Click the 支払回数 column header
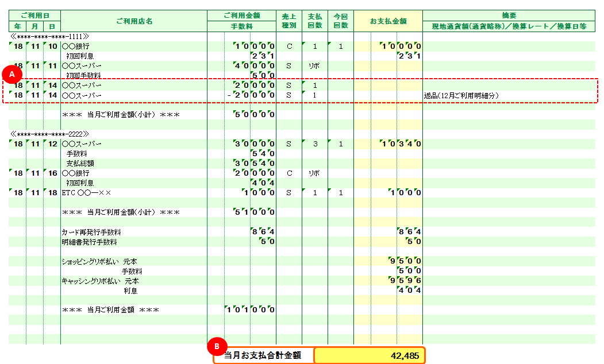Image resolution: width=604 pixels, height=364 pixels. [315, 21]
